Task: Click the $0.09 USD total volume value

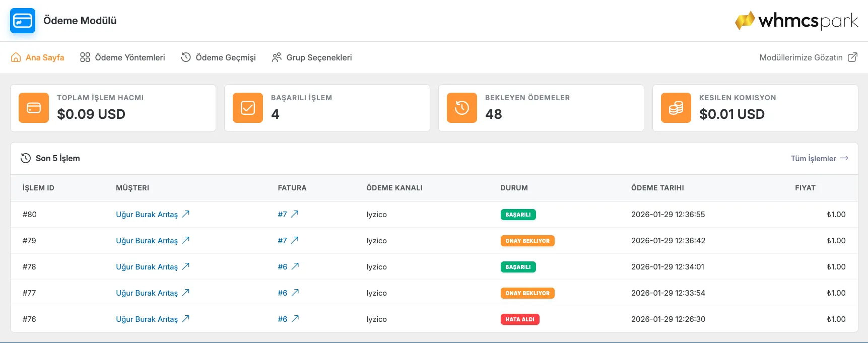Action: pos(91,114)
